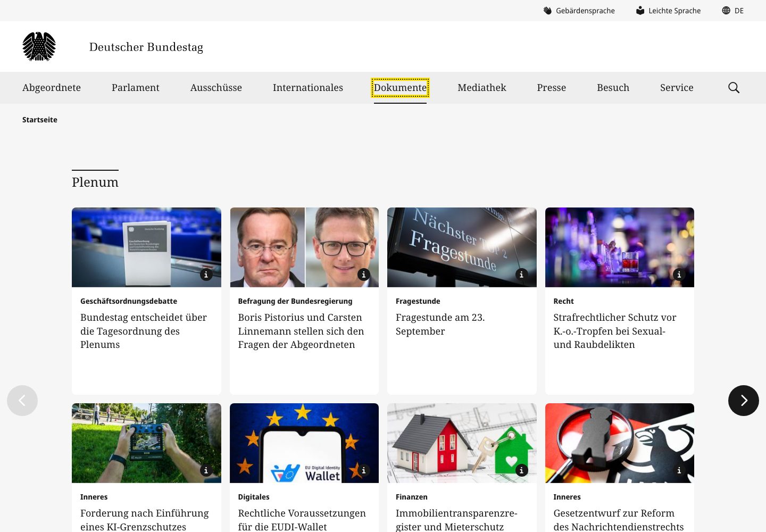Click the Bundestag eagle logo
The image size is (766, 532).
tap(39, 46)
